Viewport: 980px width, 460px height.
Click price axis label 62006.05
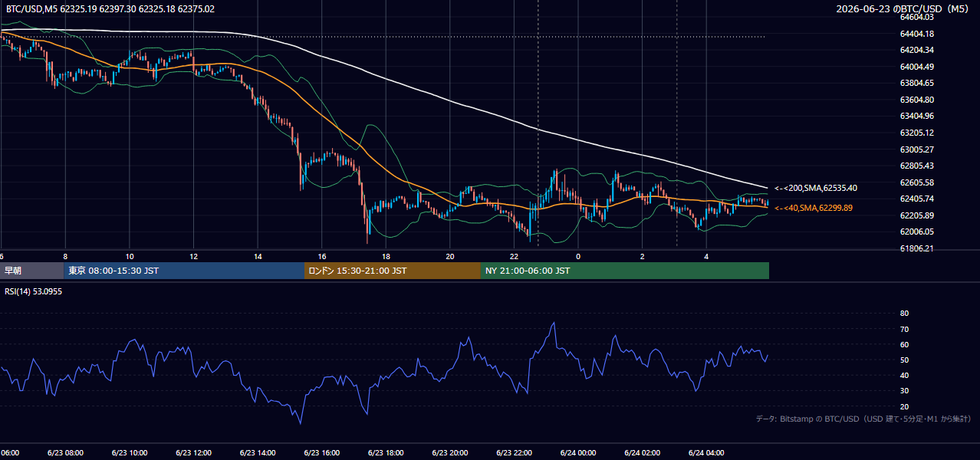(x=916, y=232)
